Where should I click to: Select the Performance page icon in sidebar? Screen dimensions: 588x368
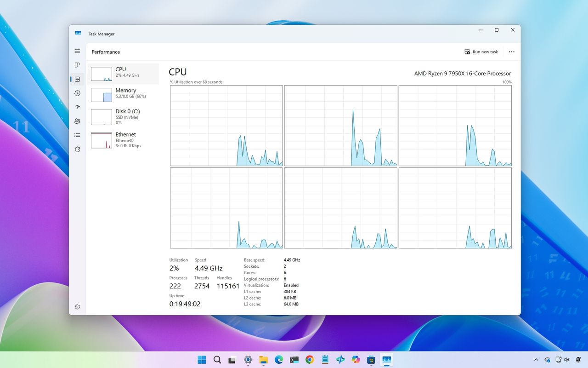pyautogui.click(x=77, y=79)
